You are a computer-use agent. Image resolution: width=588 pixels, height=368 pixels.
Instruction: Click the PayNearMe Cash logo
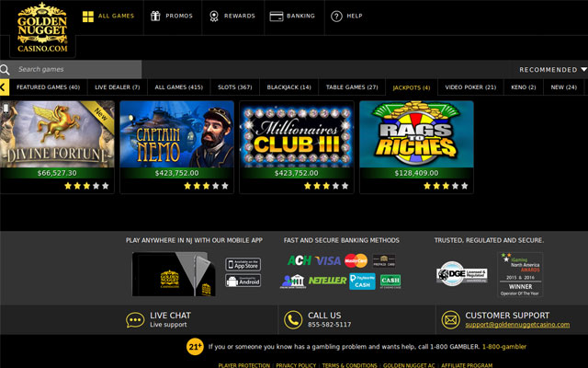click(362, 282)
